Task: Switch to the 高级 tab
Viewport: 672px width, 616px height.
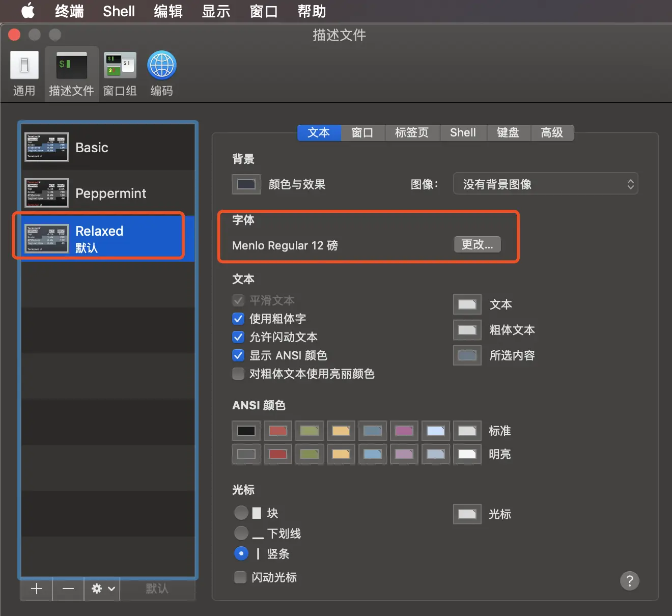Action: [x=552, y=132]
